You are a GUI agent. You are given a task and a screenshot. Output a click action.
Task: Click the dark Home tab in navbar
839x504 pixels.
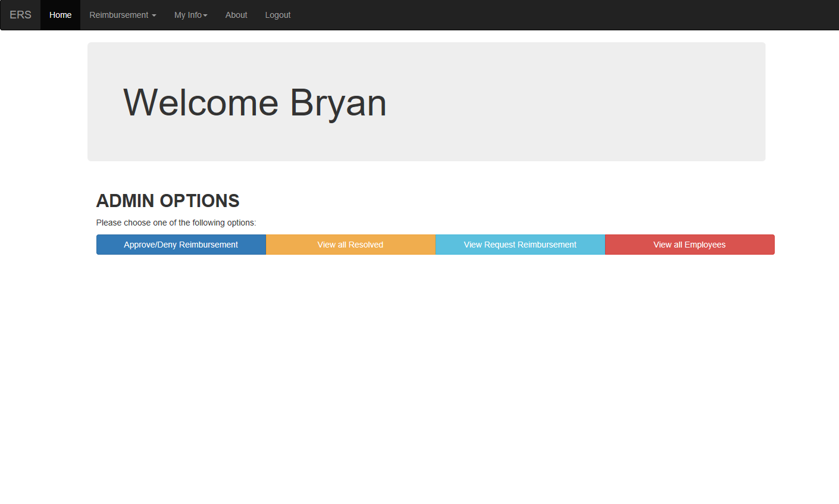60,15
